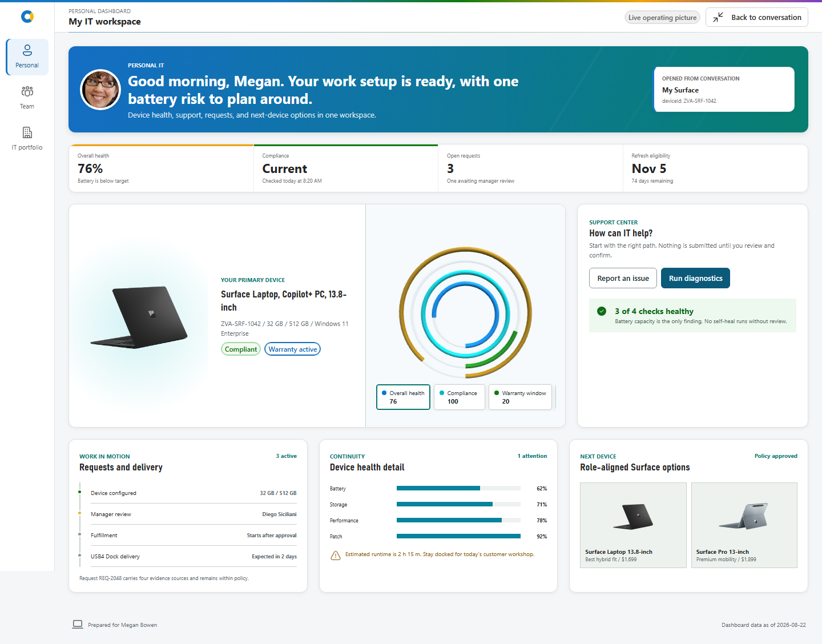This screenshot has height=644, width=822.
Task: Open the IT portfolio sidebar section
Action: (x=27, y=139)
